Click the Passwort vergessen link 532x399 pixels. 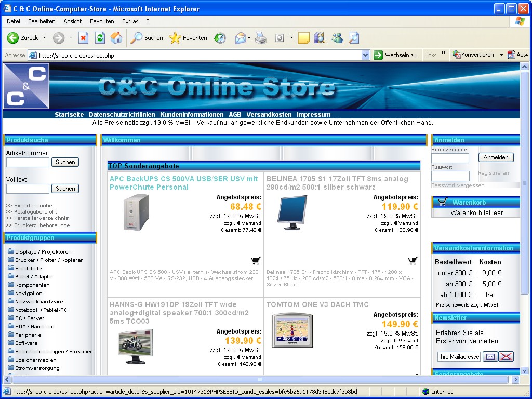[x=458, y=185]
